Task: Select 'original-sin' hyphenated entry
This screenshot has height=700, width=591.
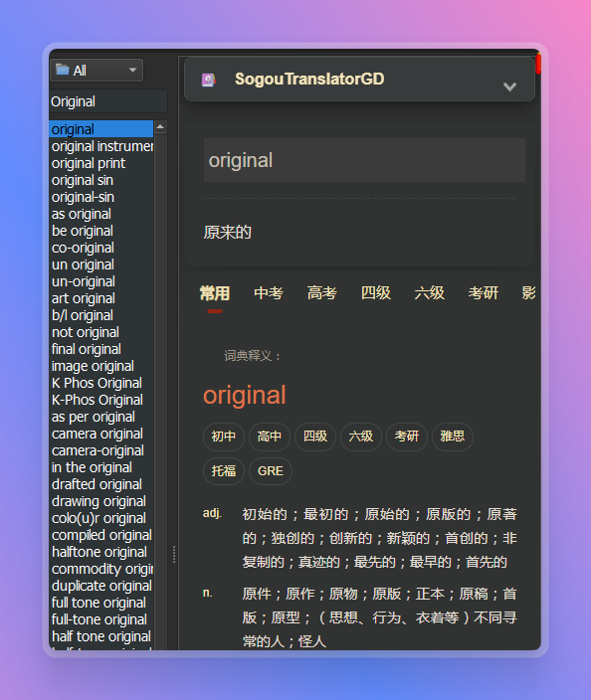Action: (x=100, y=197)
